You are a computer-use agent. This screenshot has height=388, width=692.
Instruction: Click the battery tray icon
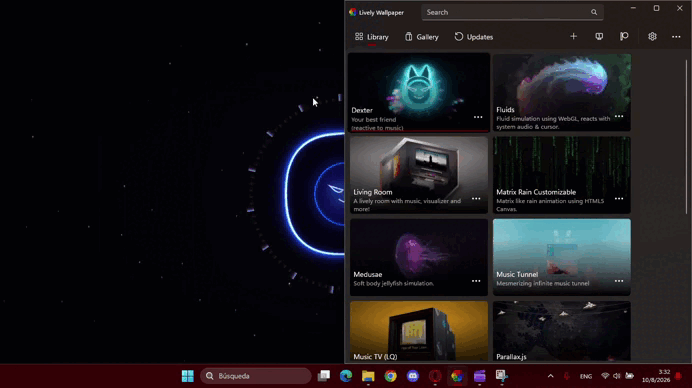pos(630,376)
